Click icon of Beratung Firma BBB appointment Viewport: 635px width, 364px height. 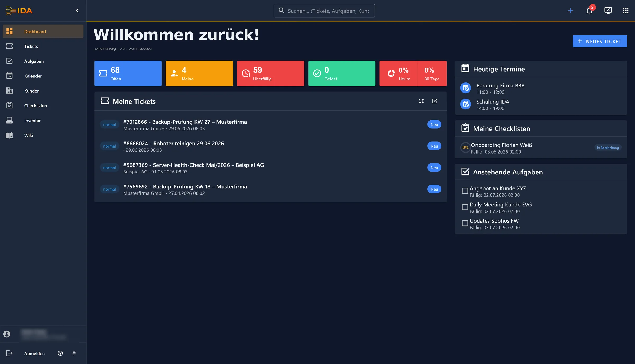[x=466, y=88]
